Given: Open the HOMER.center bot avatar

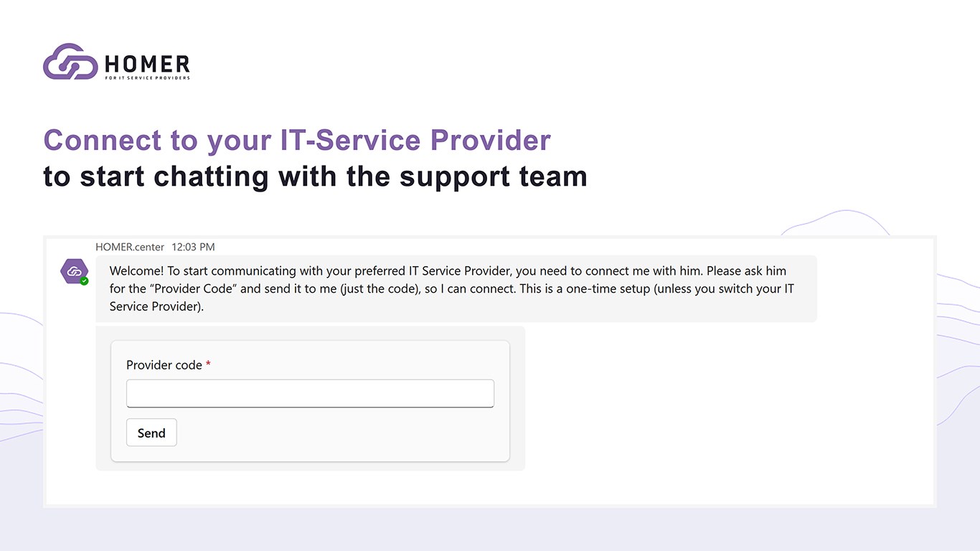Looking at the screenshot, I should pyautogui.click(x=73, y=270).
